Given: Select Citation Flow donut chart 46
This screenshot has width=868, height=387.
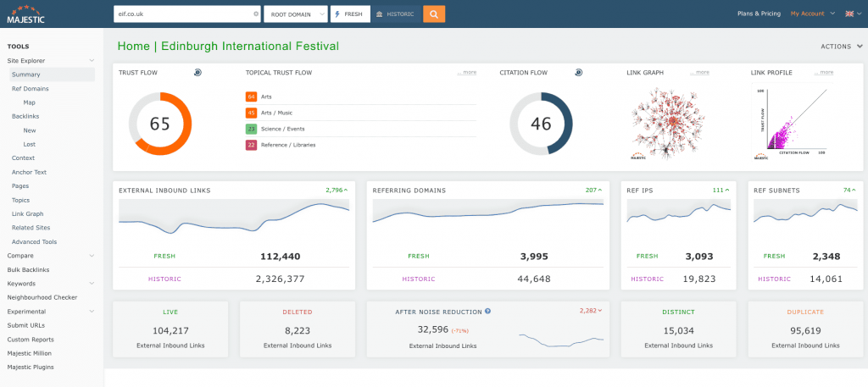Looking at the screenshot, I should pos(541,124).
